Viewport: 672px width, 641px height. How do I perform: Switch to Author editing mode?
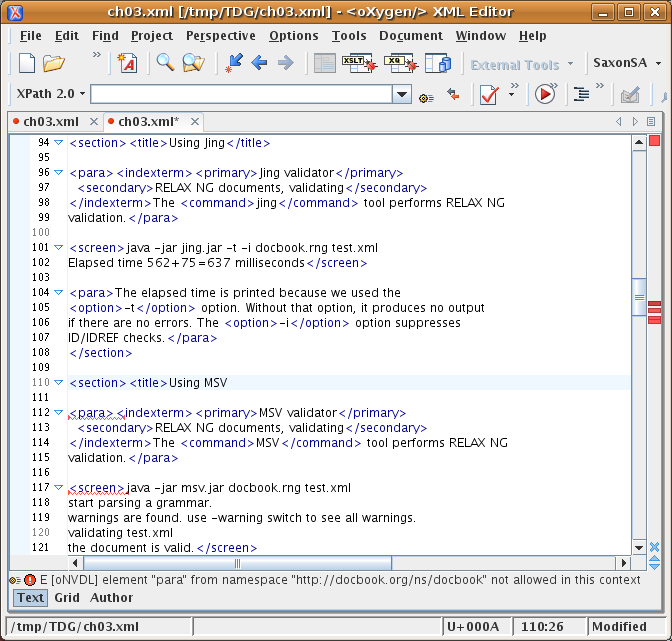[x=111, y=598]
